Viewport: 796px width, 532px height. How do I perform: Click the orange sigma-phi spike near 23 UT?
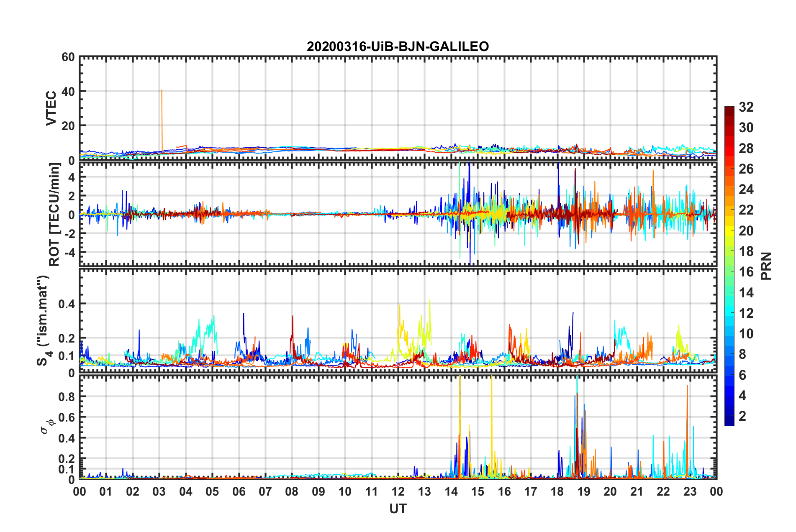pos(687,431)
